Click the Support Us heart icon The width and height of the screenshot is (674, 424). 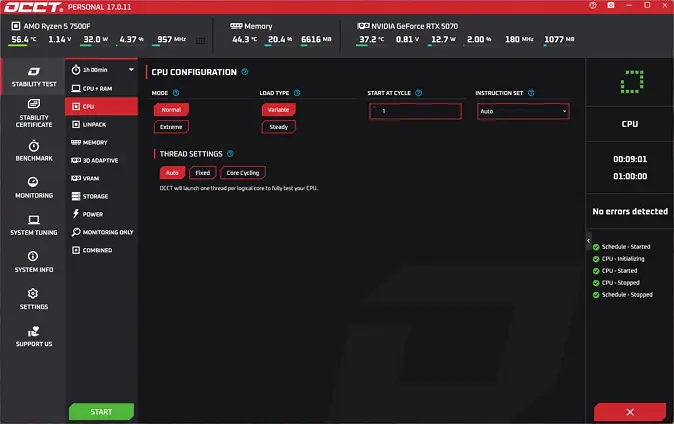[33, 331]
